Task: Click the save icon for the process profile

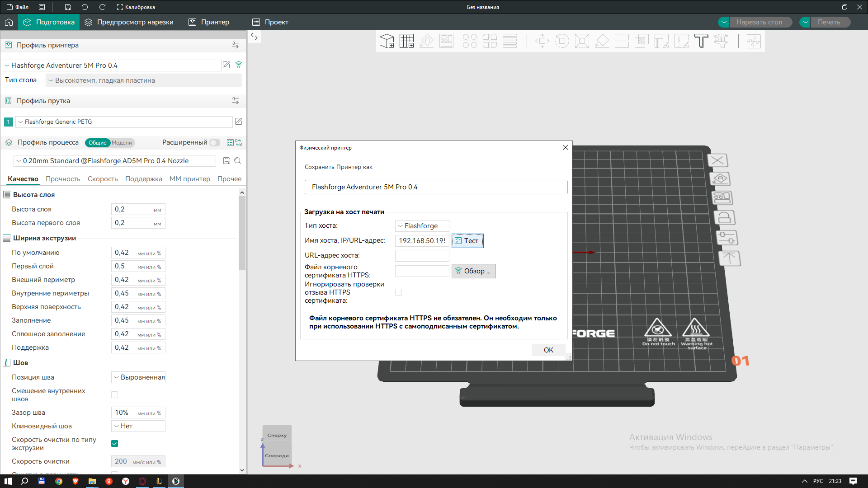Action: 227,161
